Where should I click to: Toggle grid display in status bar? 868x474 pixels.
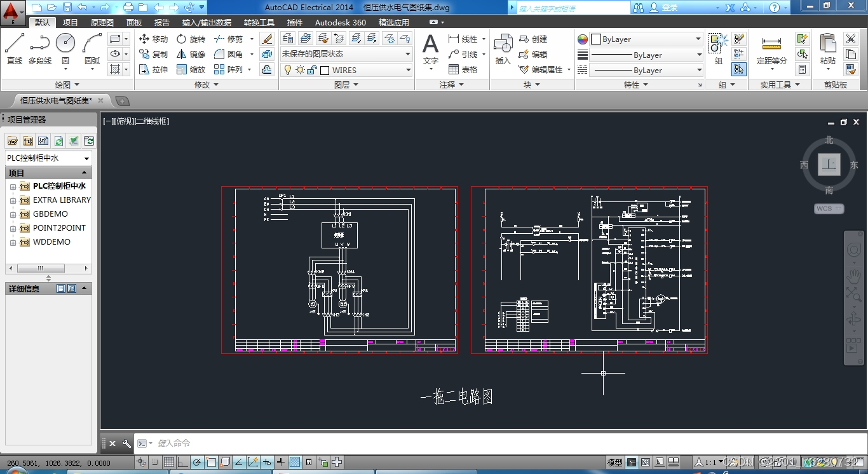point(168,463)
